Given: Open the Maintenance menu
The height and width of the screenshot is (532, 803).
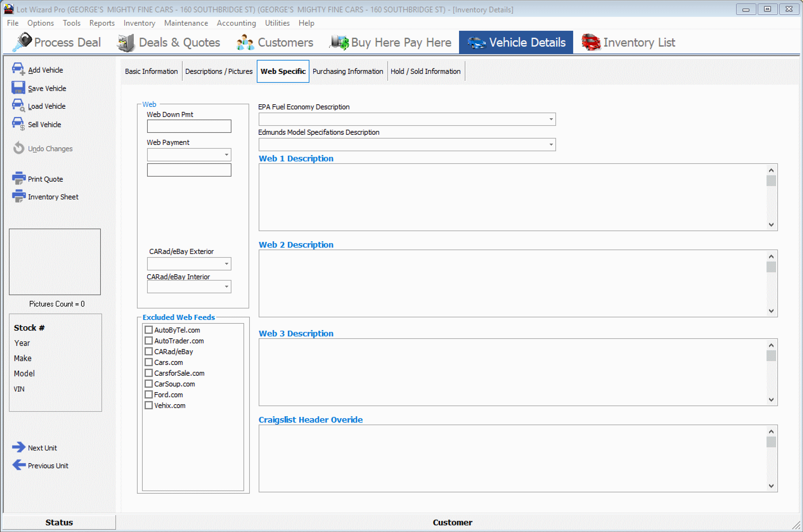Looking at the screenshot, I should point(186,23).
